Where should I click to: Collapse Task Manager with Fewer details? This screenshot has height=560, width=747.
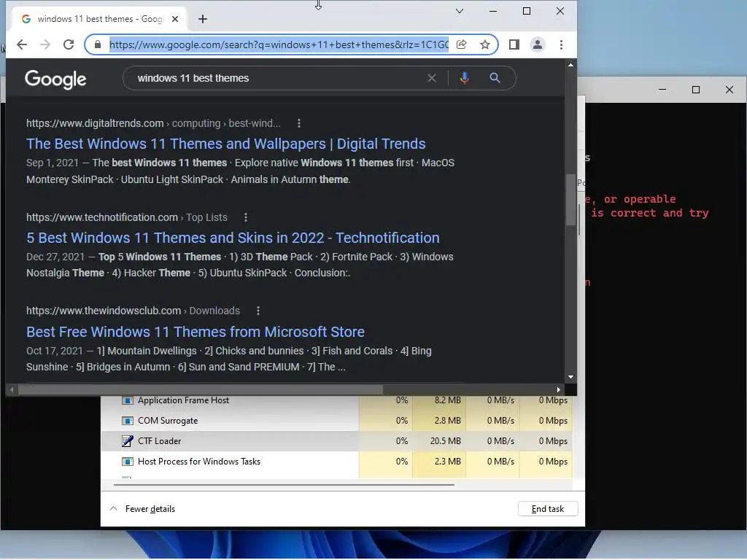coord(142,509)
